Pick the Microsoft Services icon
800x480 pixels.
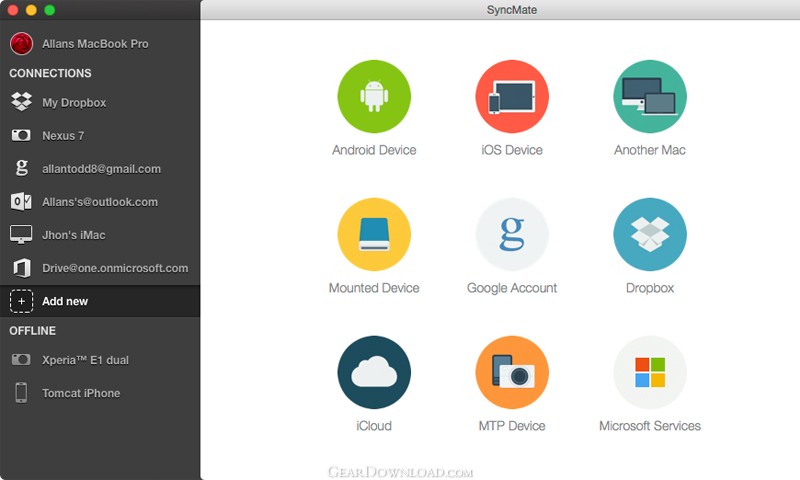[x=649, y=372]
